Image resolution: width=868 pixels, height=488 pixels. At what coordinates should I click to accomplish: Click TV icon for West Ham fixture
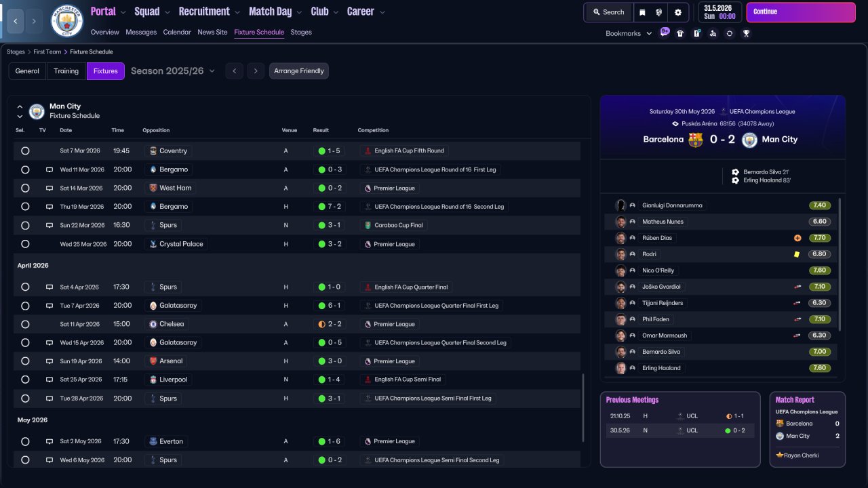click(x=49, y=188)
